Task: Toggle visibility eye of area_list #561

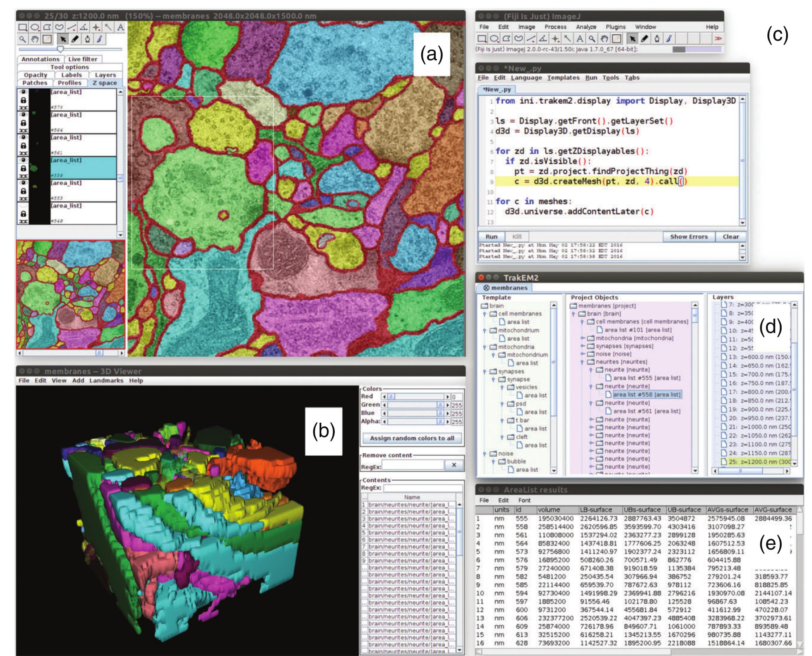Action: click(23, 138)
